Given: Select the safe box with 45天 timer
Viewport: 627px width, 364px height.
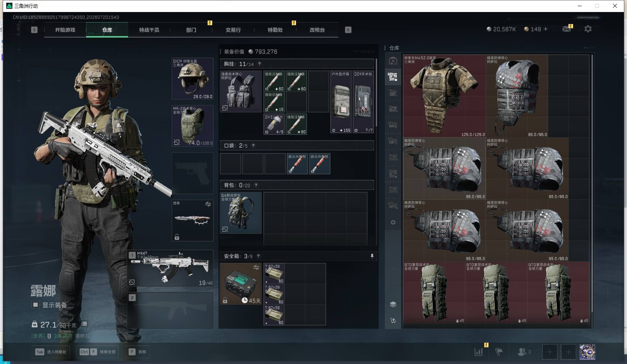Looking at the screenshot, I should 241,284.
